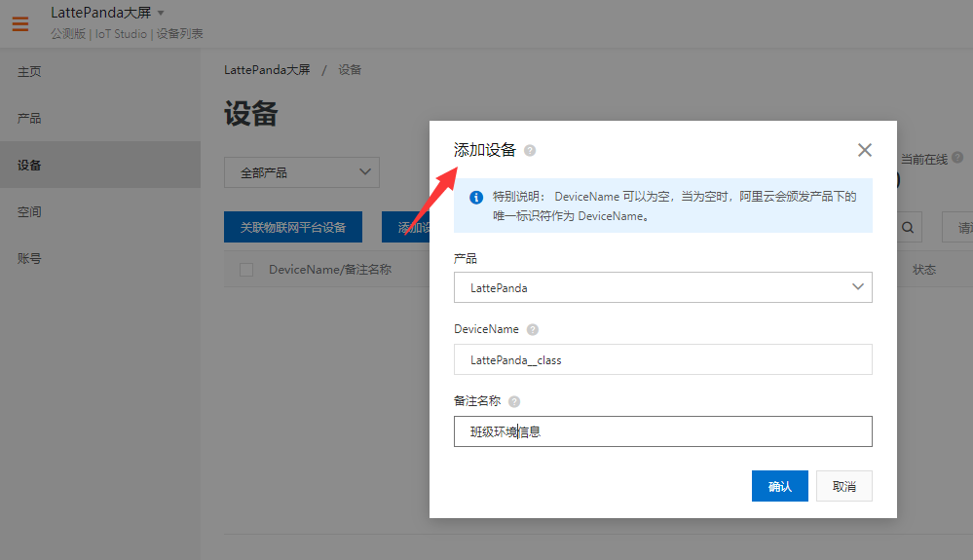Click the search magnifier icon
The width and height of the screenshot is (973, 560).
coord(908,228)
